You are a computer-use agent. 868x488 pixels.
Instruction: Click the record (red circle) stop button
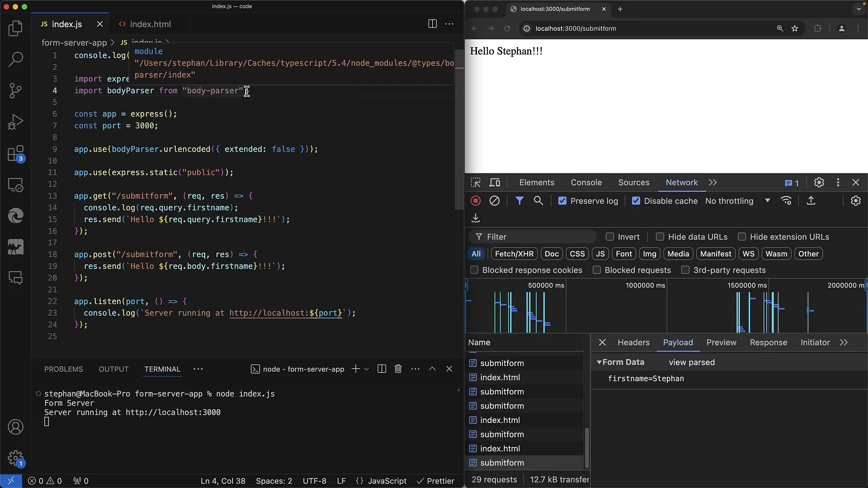[x=476, y=201]
